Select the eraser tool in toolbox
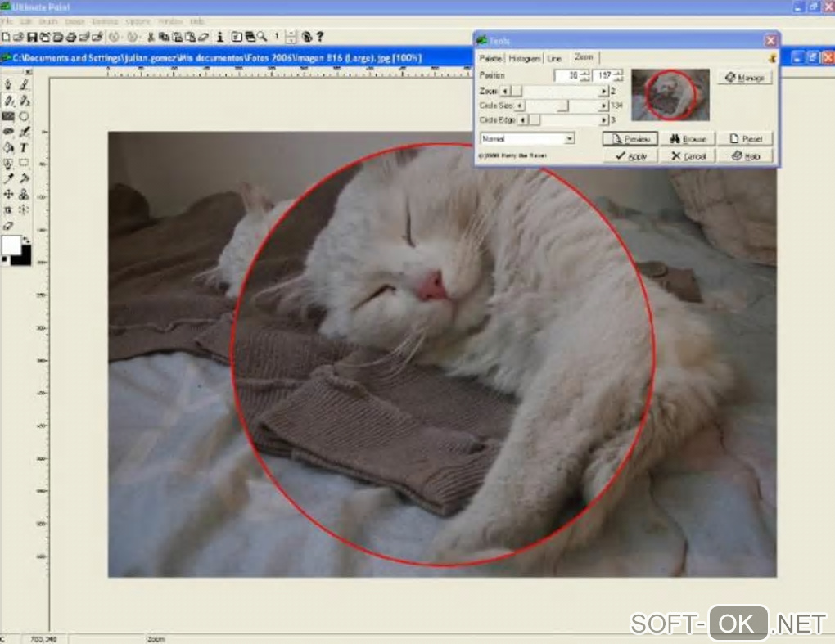Image resolution: width=835 pixels, height=644 pixels. tap(8, 226)
